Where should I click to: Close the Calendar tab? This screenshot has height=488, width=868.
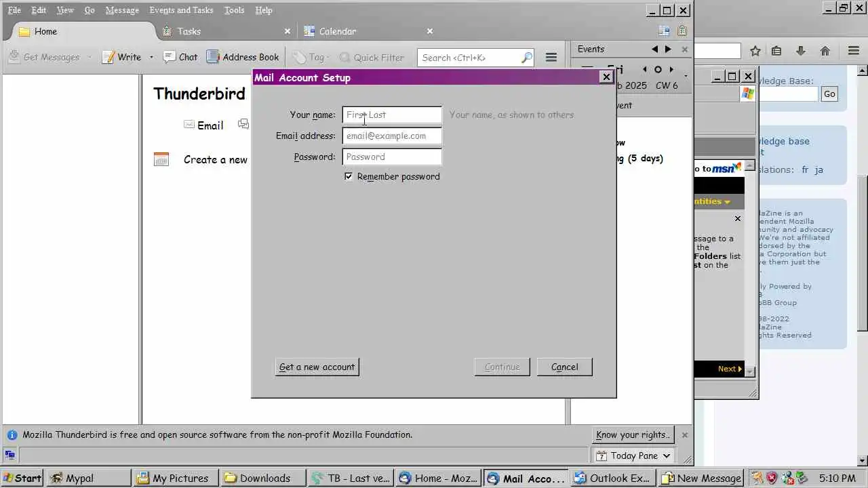click(429, 31)
